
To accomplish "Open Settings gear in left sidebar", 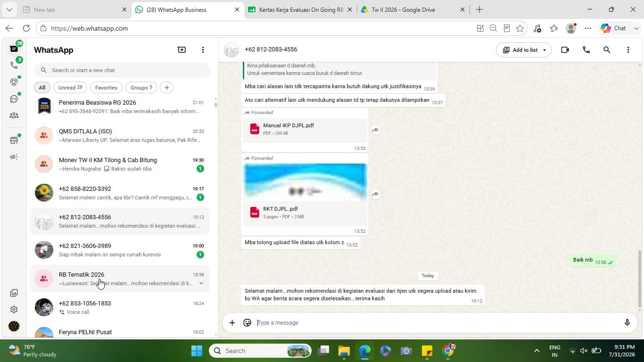I will click(14, 310).
